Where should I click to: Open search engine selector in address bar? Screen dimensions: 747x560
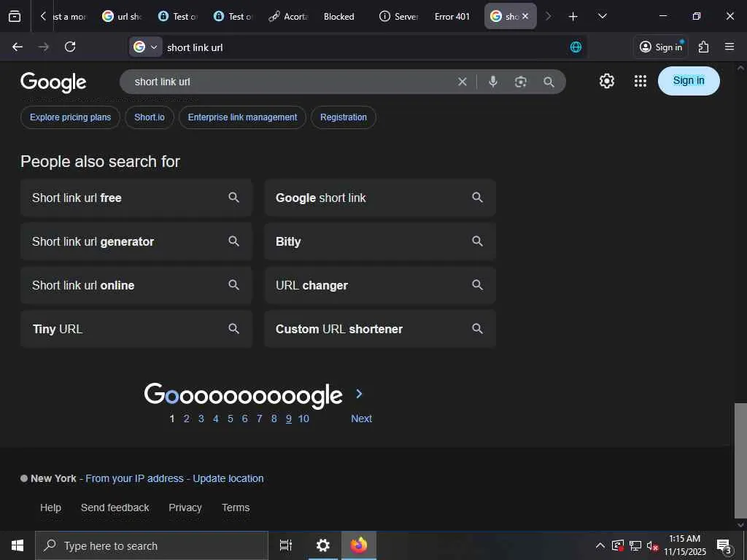(x=146, y=47)
